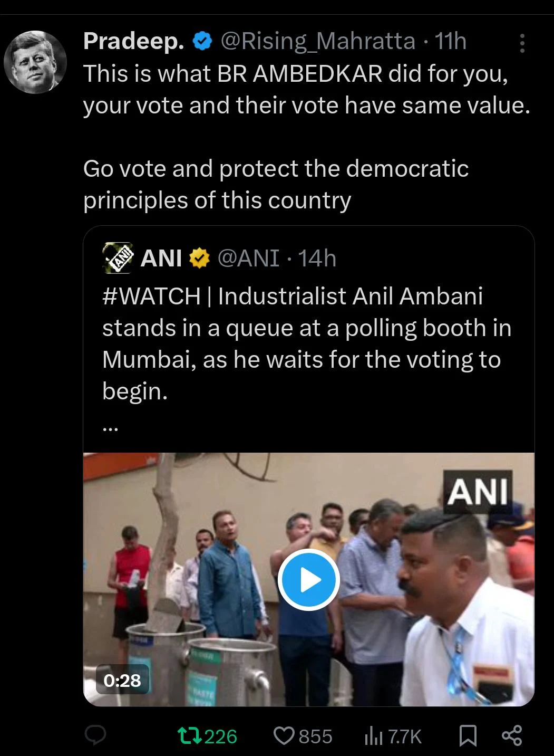This screenshot has width=554, height=756.
Task: Open the share icon
Action: (512, 736)
